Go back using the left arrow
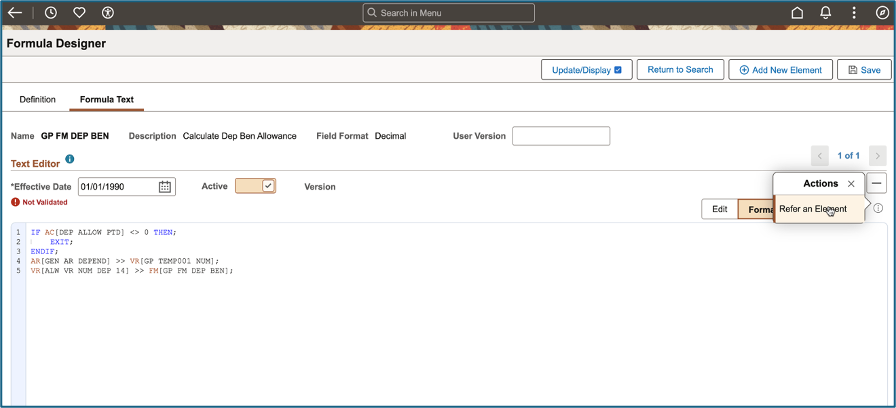The image size is (896, 408). pyautogui.click(x=15, y=13)
